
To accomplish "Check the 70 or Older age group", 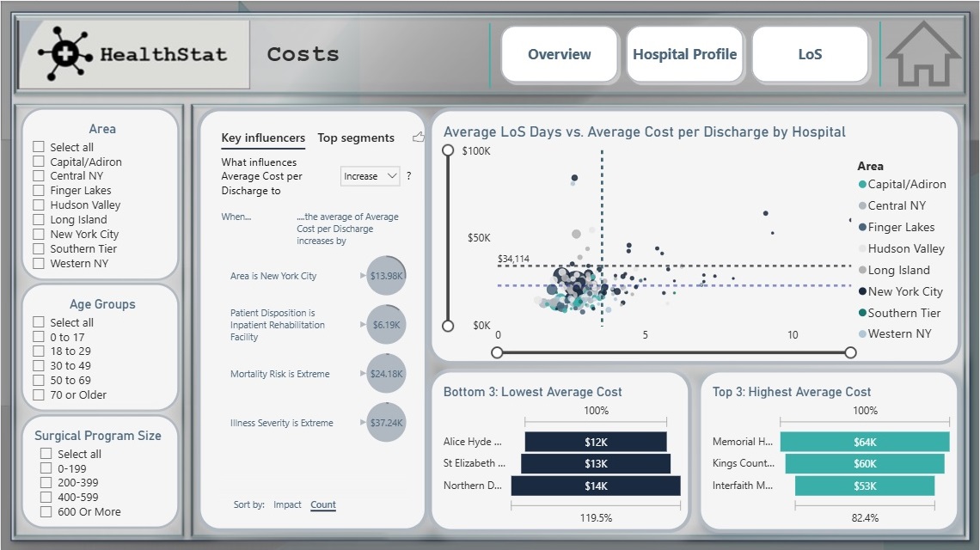I will click(x=39, y=395).
